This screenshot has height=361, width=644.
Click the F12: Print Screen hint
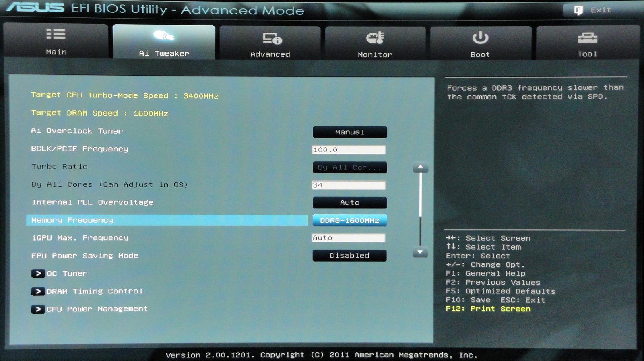pyautogui.click(x=488, y=309)
